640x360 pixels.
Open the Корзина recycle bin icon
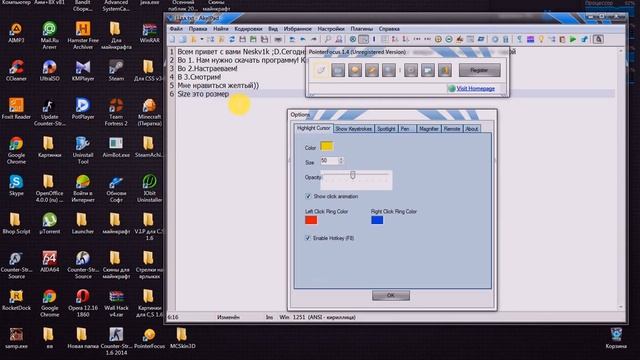pos(616,338)
